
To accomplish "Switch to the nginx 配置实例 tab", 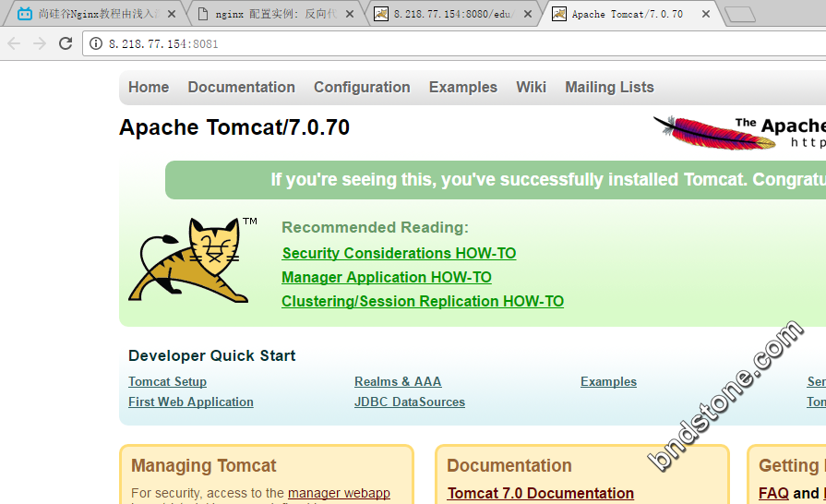I will coord(276,14).
